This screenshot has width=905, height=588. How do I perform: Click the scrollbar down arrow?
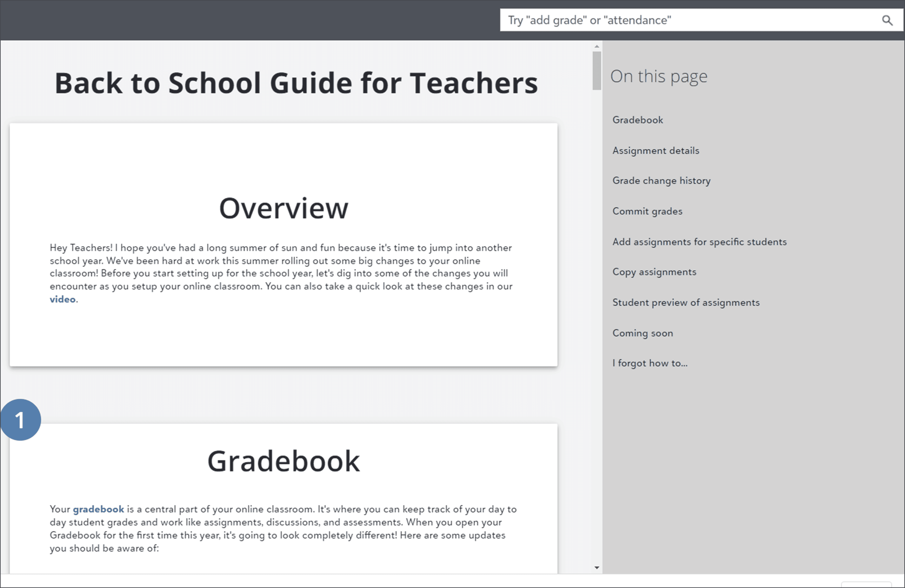click(597, 568)
